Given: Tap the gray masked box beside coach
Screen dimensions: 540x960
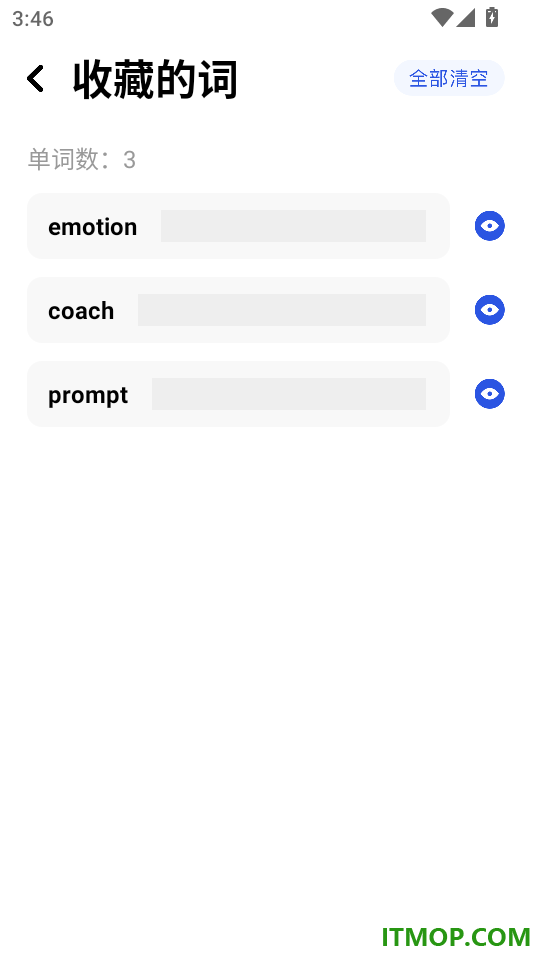Looking at the screenshot, I should [x=282, y=310].
